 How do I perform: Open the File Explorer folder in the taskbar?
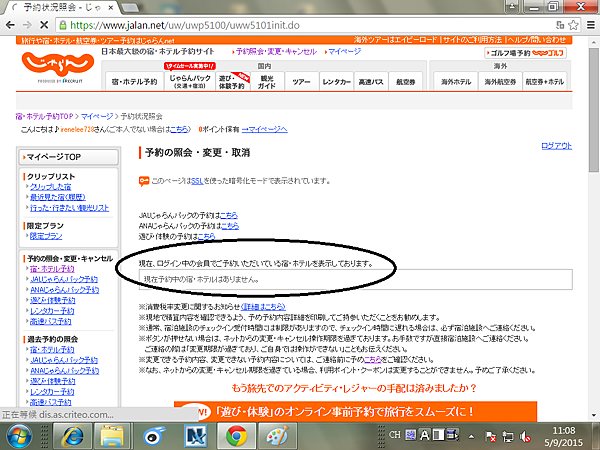[112, 436]
